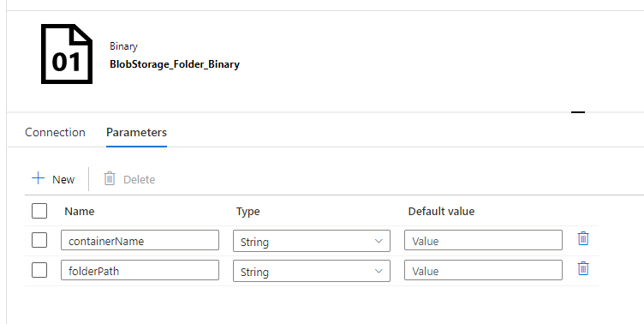Select the Parameters tab
The image size is (644, 324).
point(136,132)
